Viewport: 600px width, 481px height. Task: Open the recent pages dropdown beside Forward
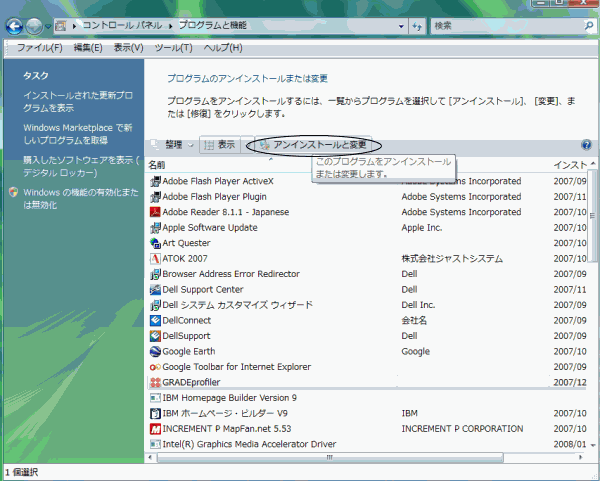click(48, 27)
